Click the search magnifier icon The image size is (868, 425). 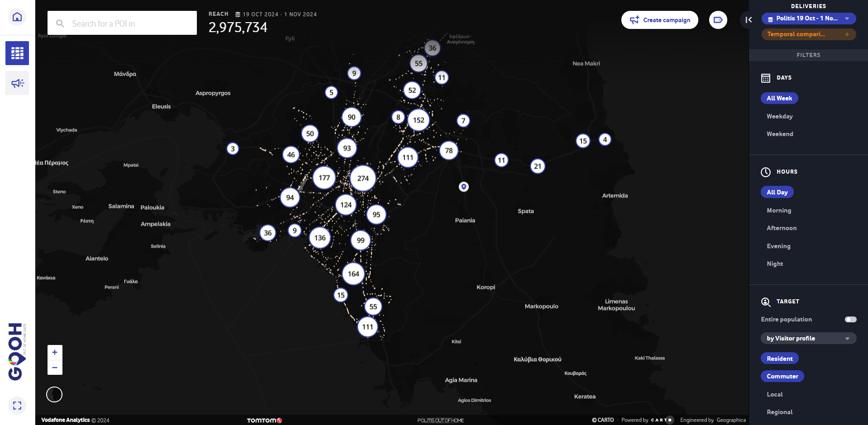[x=60, y=24]
